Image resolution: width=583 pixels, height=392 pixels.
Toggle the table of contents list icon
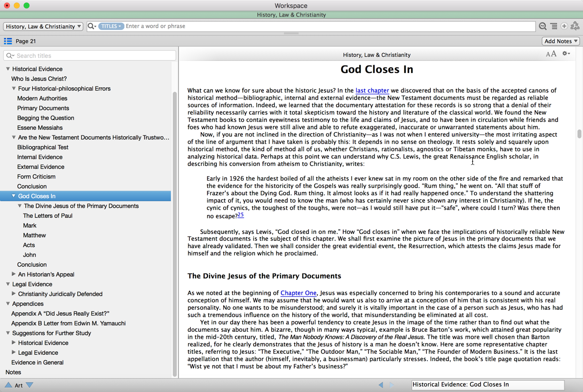(x=8, y=41)
